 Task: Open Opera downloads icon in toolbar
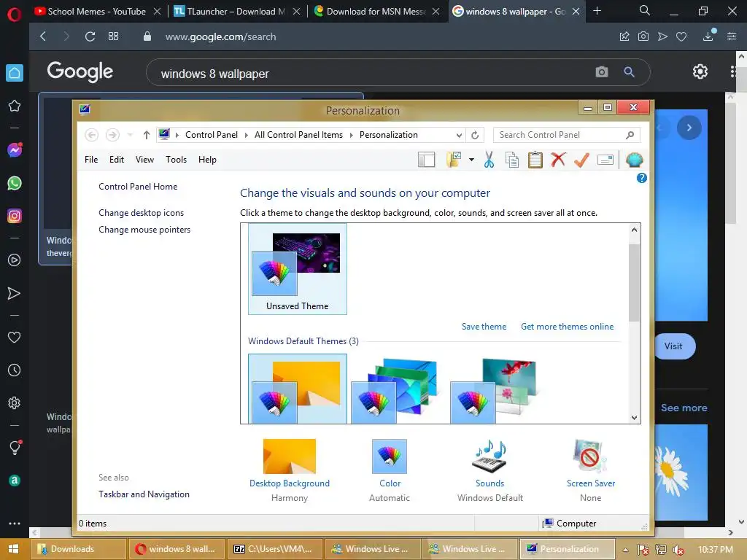point(708,36)
